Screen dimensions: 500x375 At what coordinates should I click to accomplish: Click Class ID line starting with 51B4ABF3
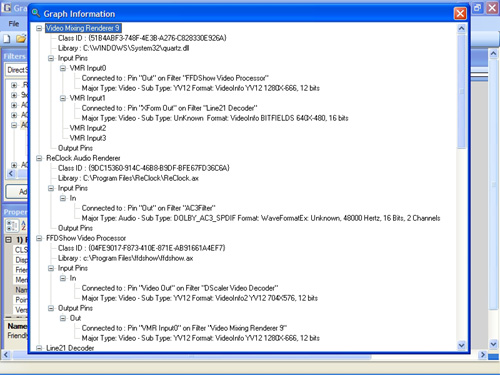click(x=142, y=38)
